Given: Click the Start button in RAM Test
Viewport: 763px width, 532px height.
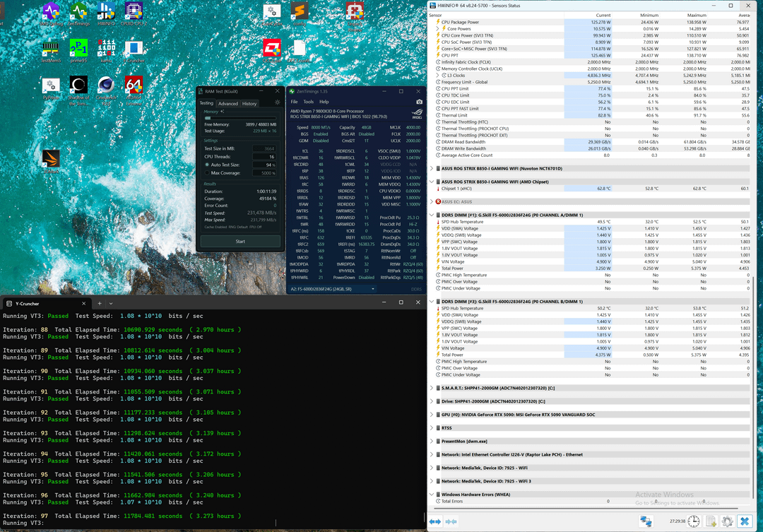Looking at the screenshot, I should coord(240,242).
